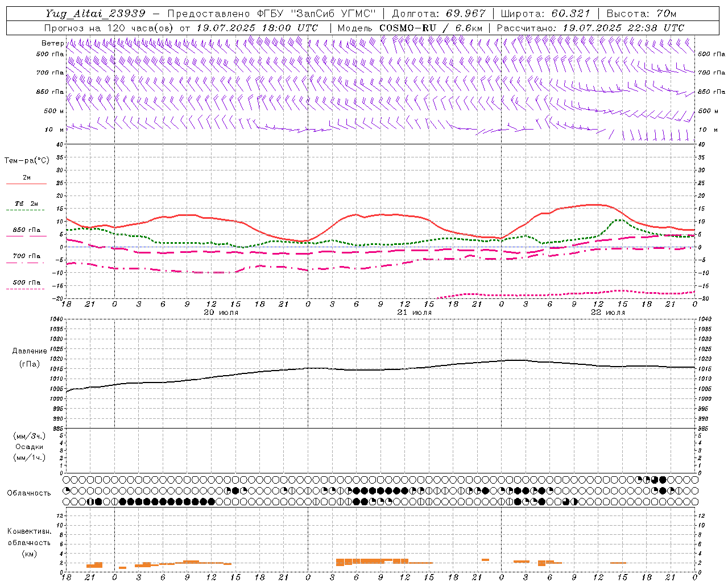Select the Прогноз на 120 часа(ов) text

(109, 28)
